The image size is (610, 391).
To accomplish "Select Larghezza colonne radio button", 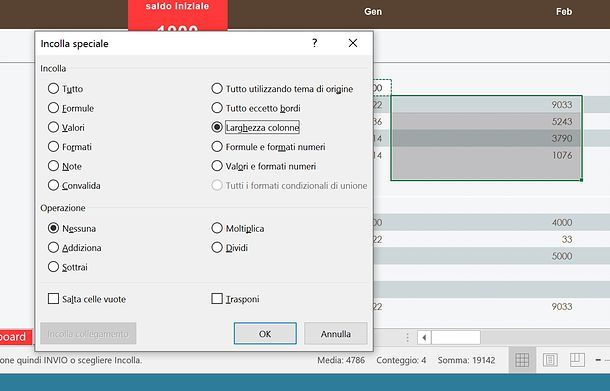I will click(x=217, y=127).
